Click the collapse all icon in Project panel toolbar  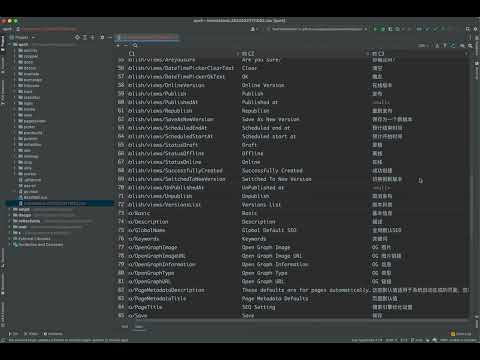click(x=93, y=37)
